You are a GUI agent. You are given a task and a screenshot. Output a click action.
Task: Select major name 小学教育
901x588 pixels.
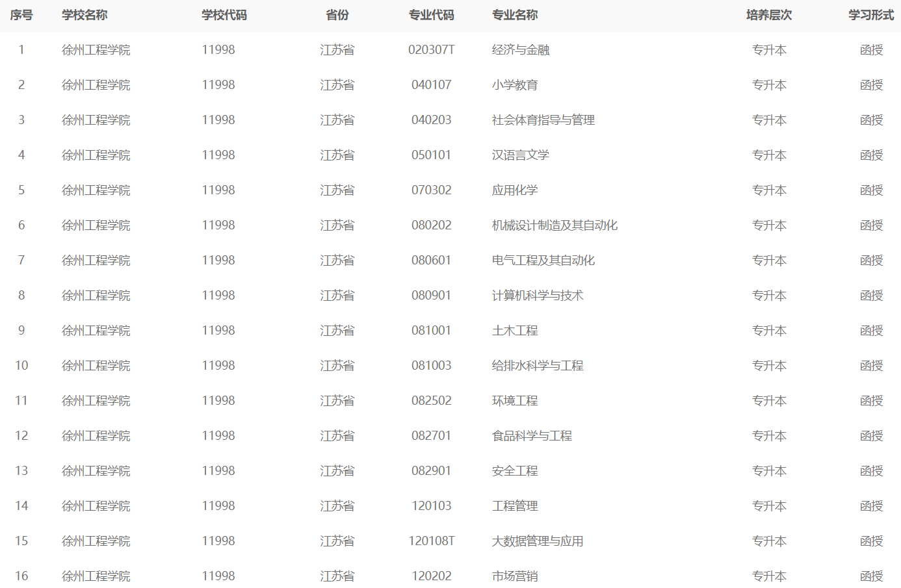[515, 85]
